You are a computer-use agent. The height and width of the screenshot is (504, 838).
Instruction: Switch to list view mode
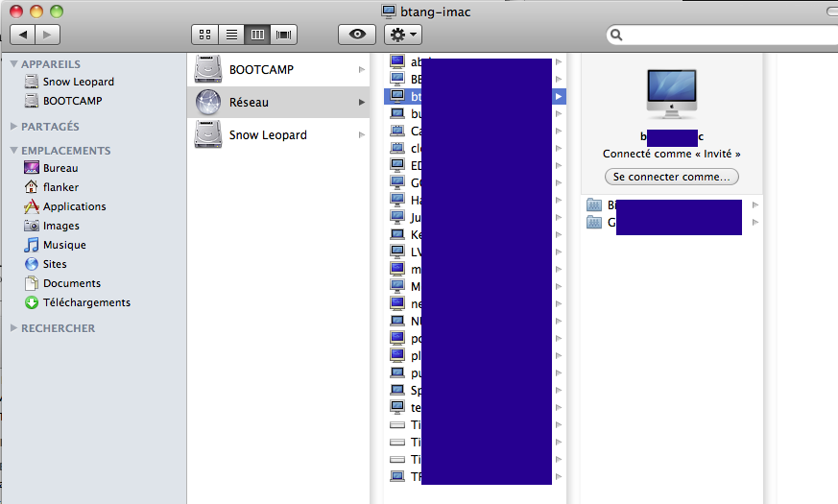[x=230, y=35]
